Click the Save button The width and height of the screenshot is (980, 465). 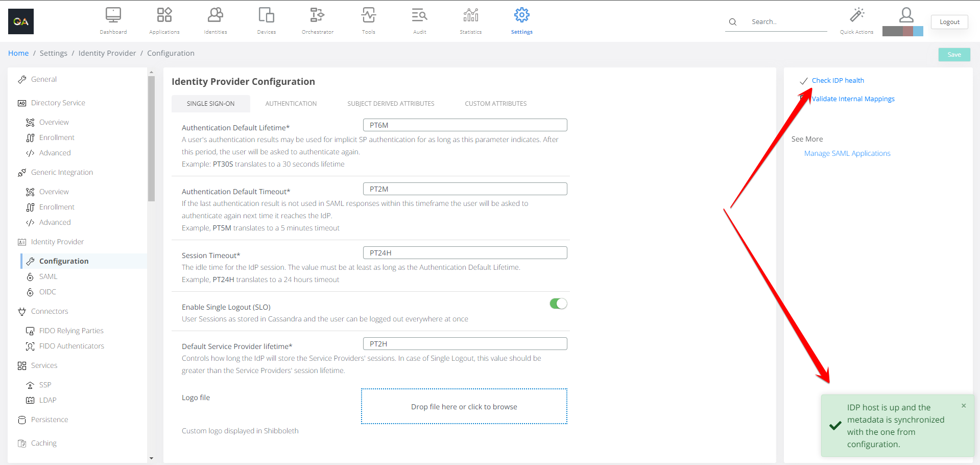tap(954, 55)
